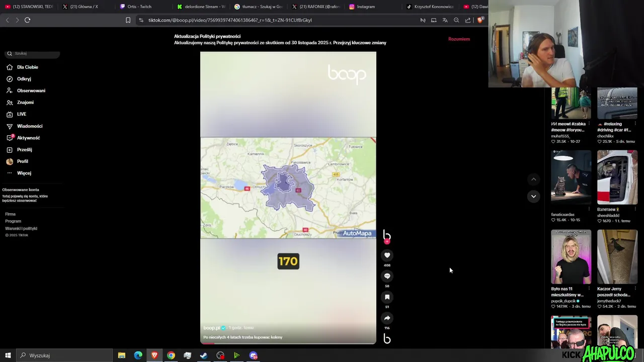Click Rozumiem on the privacy notice
The image size is (644, 362).
coord(459,39)
